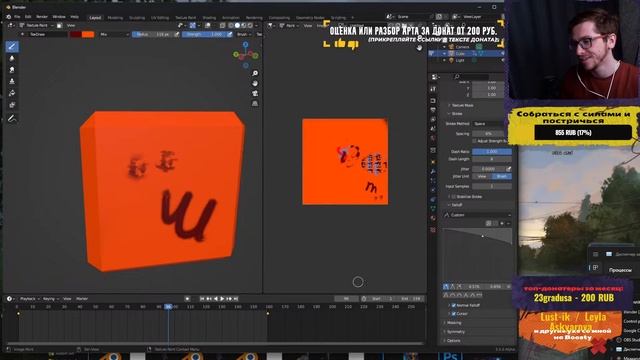Open the timeline Marker menu

(82, 299)
